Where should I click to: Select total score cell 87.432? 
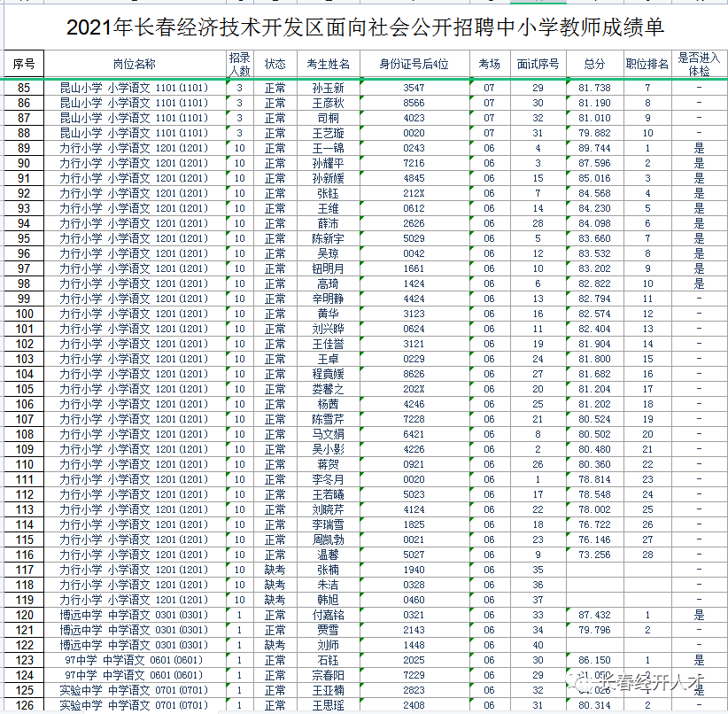pyautogui.click(x=595, y=615)
